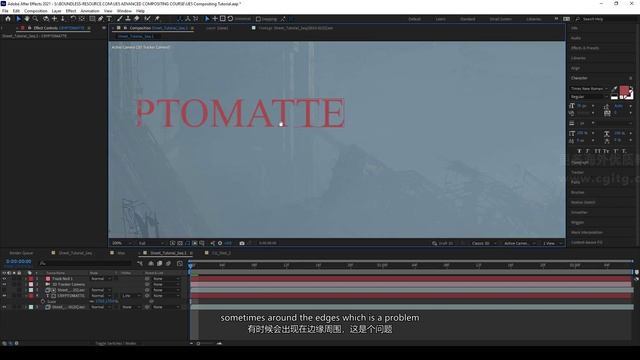
Task: Open the Animation menu
Action: pos(90,11)
